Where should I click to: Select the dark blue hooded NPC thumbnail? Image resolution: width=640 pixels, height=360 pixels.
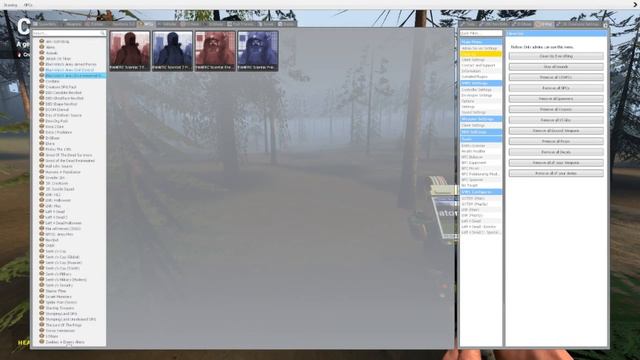[x=172, y=51]
